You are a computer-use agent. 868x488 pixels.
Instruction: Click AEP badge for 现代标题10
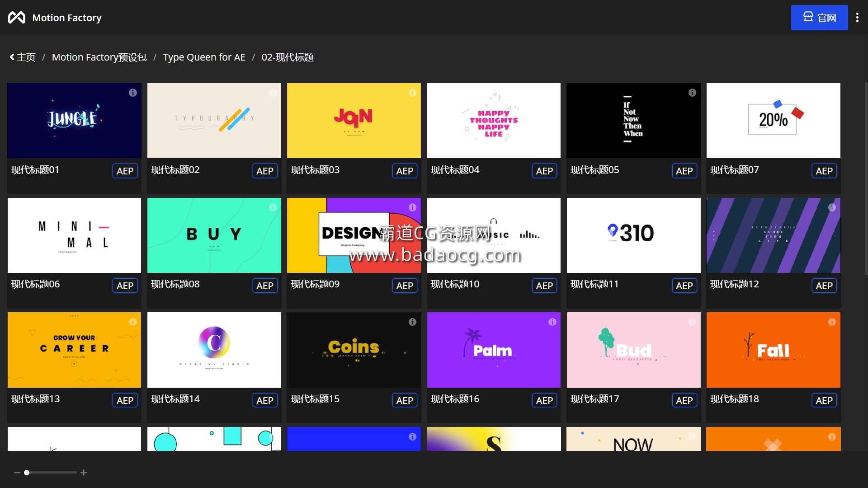tap(544, 286)
